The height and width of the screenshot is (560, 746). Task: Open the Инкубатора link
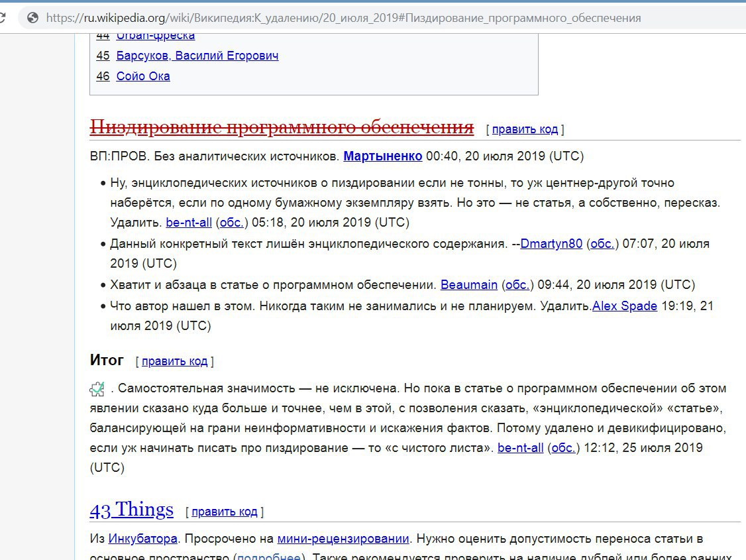[142, 539]
